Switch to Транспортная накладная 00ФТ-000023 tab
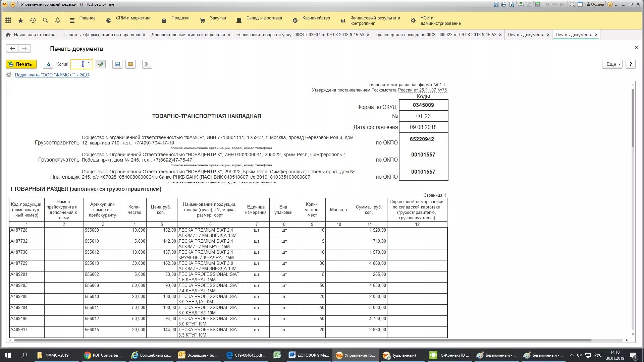 pyautogui.click(x=435, y=35)
